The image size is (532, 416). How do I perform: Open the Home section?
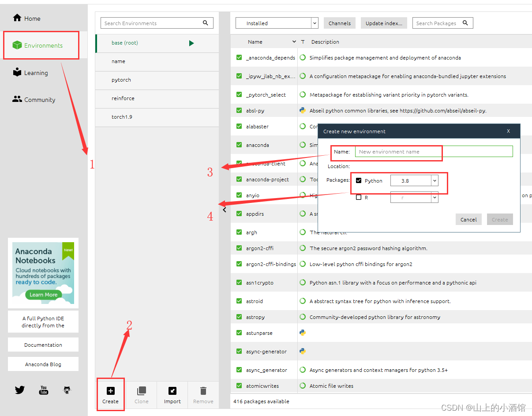point(26,18)
